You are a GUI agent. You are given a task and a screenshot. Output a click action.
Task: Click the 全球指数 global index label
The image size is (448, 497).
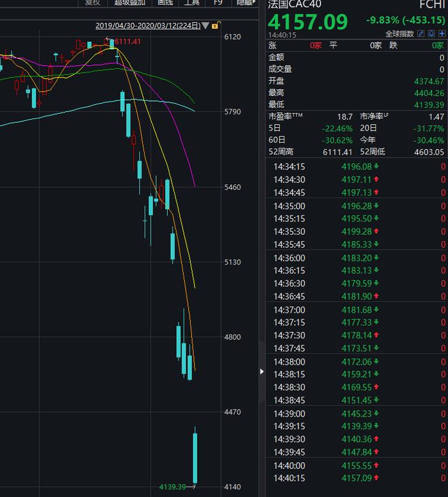click(399, 34)
